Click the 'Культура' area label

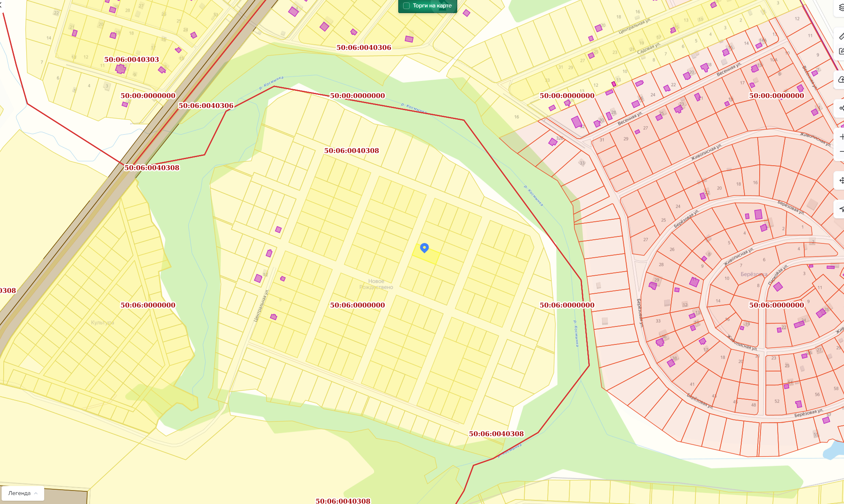(x=102, y=322)
